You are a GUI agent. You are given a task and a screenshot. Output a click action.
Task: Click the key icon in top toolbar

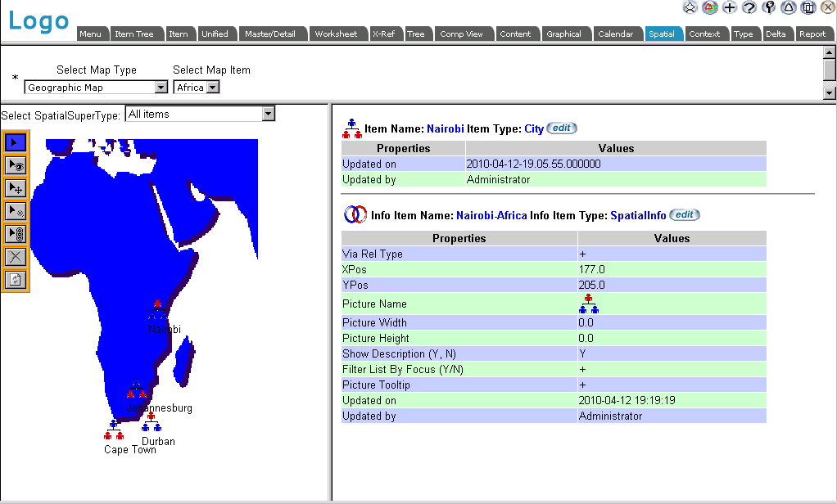[768, 7]
